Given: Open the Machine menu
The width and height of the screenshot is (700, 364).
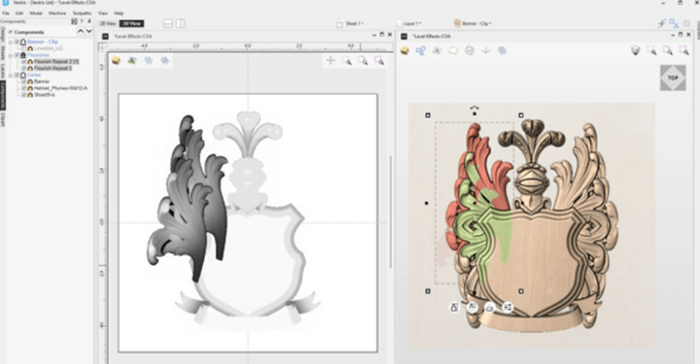Looking at the screenshot, I should pyautogui.click(x=57, y=13).
